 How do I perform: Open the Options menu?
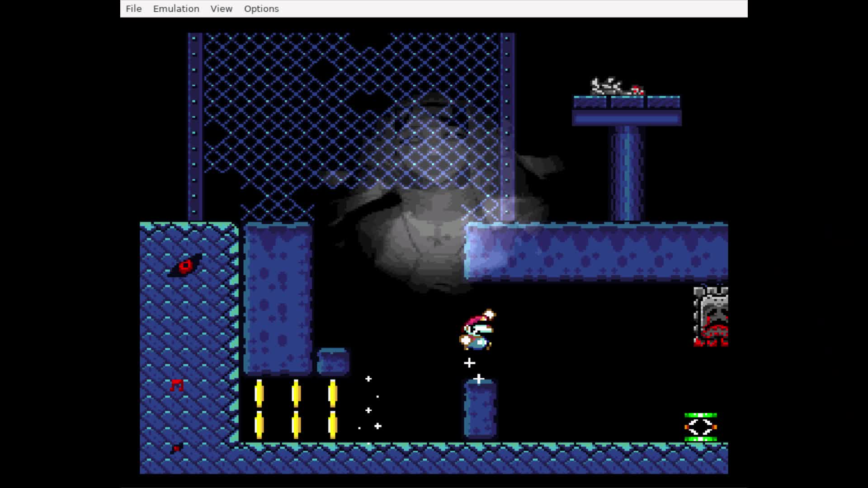[261, 9]
